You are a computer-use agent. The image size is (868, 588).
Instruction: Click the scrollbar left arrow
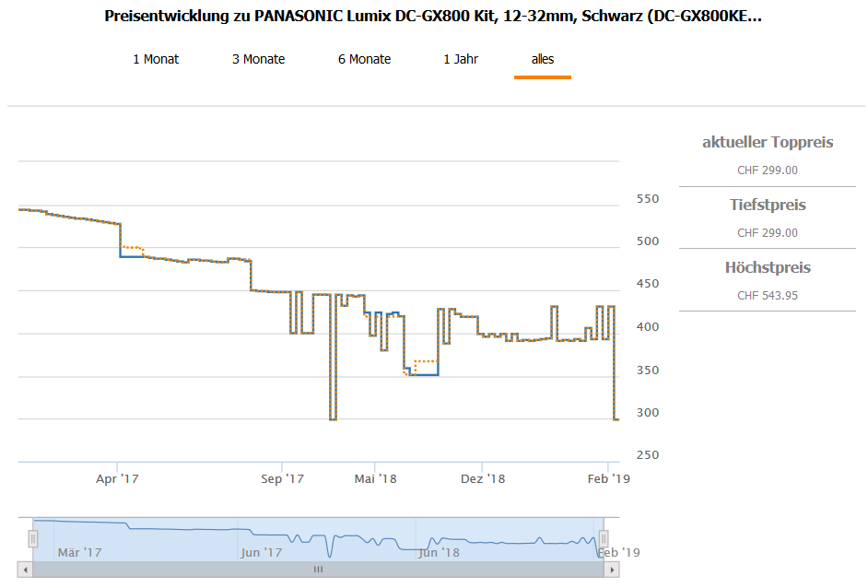[25, 570]
